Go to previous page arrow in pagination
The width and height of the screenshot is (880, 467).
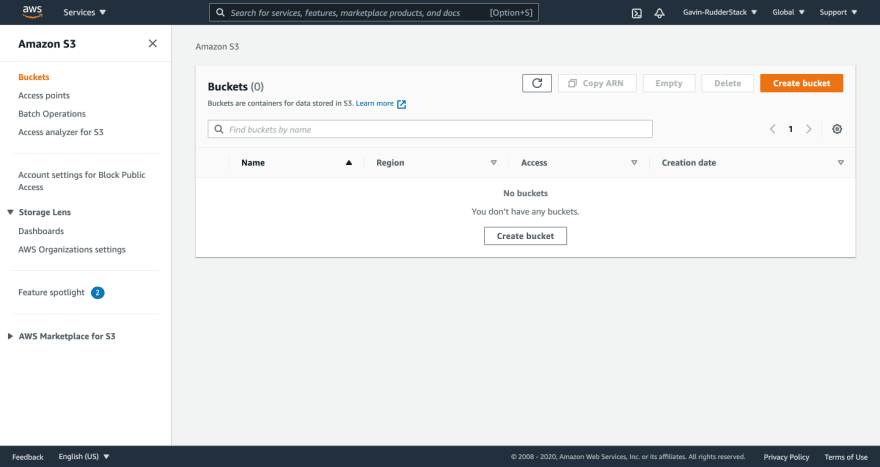point(772,129)
